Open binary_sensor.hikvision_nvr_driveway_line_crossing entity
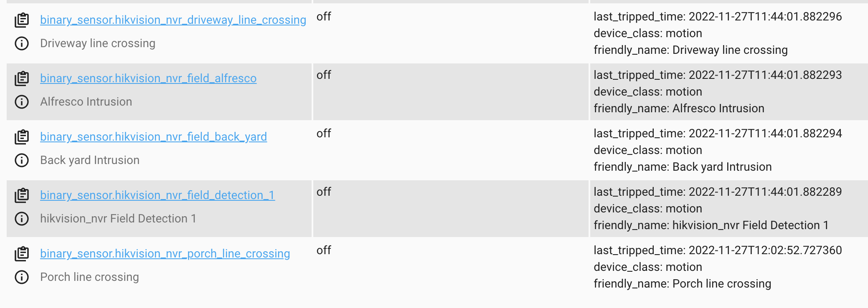Viewport: 868px width, 308px height. [173, 20]
